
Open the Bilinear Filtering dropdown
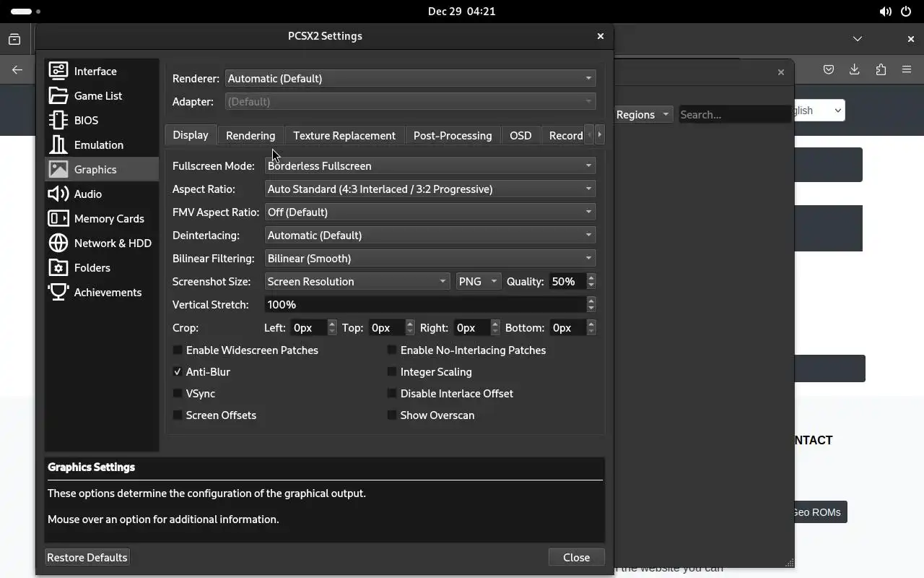pos(430,258)
